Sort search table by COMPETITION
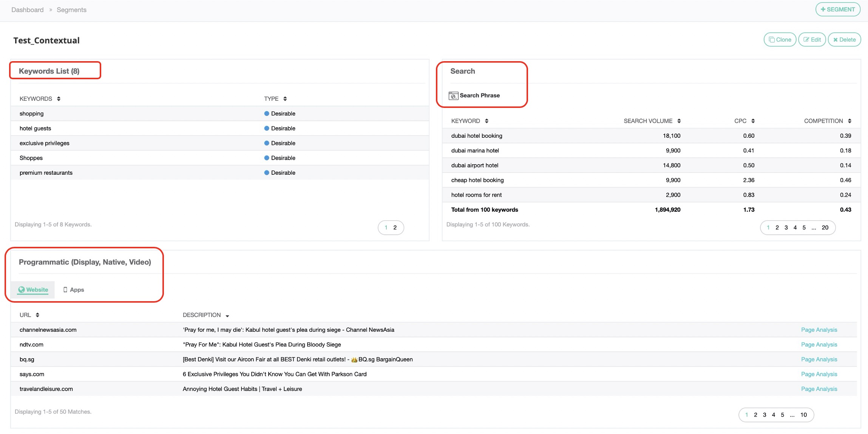 (x=849, y=121)
